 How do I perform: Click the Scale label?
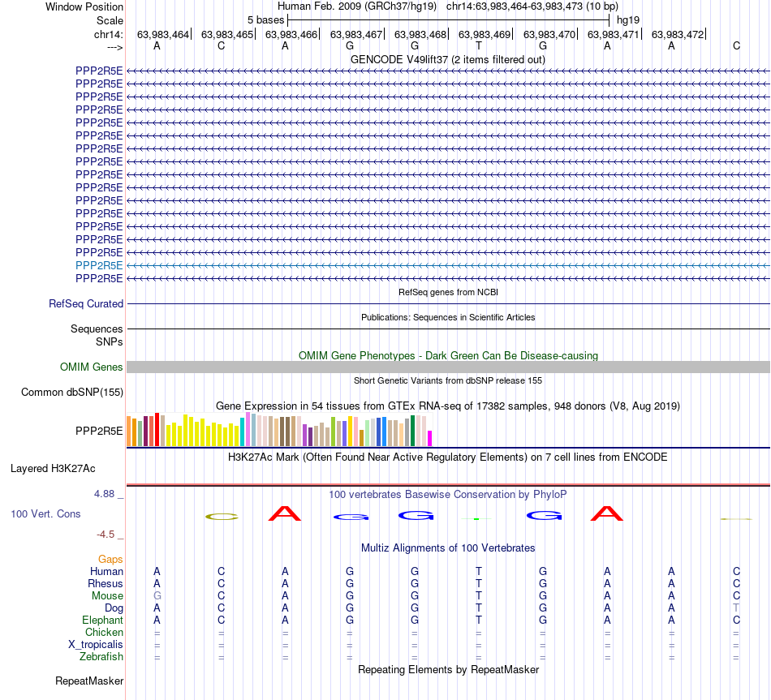click(110, 20)
